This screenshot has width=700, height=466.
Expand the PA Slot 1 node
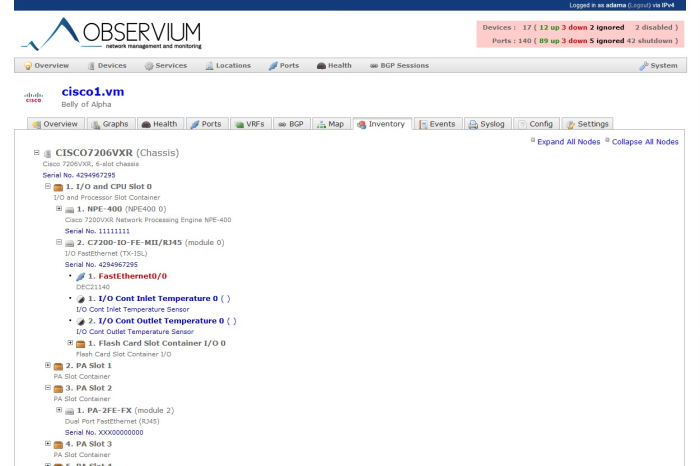click(48, 365)
